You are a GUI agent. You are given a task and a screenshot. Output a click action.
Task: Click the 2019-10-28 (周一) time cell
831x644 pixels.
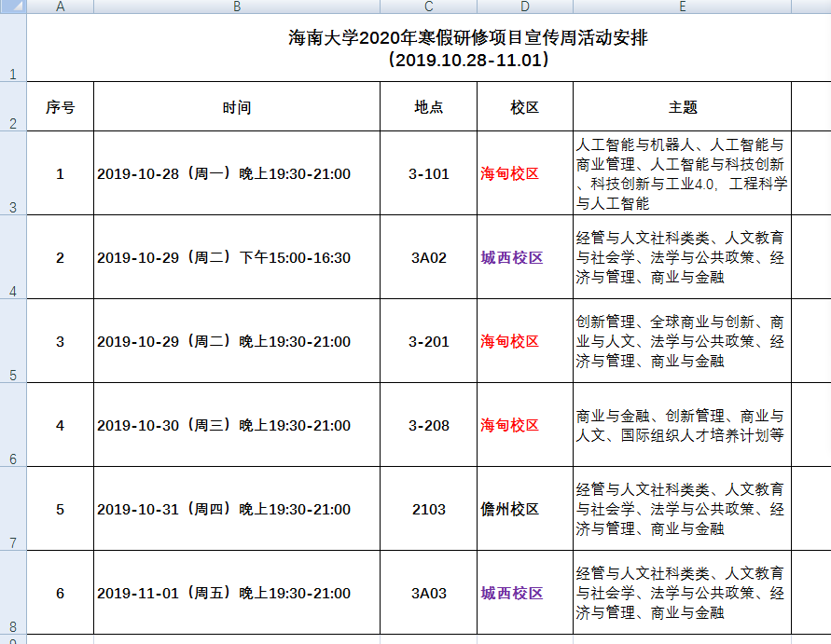(x=237, y=173)
